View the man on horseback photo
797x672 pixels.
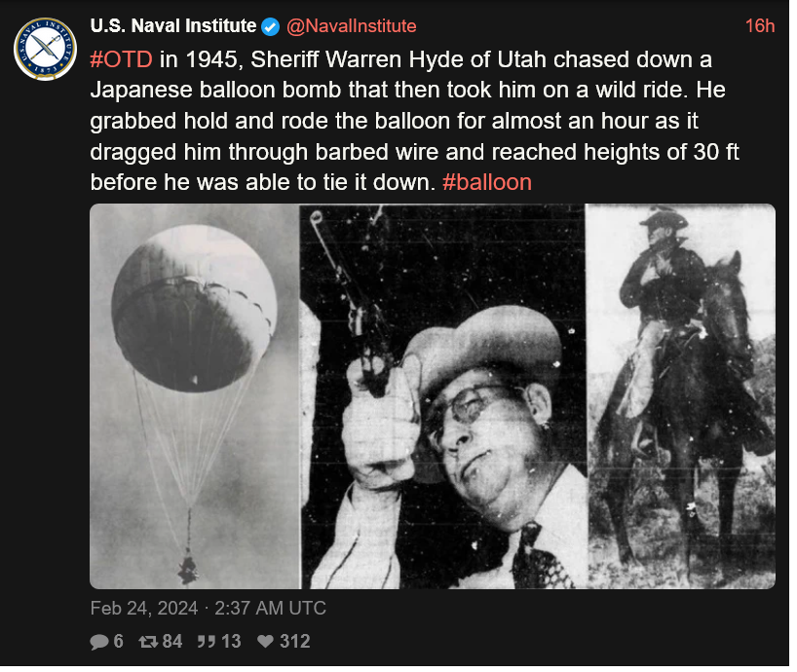coord(681,396)
